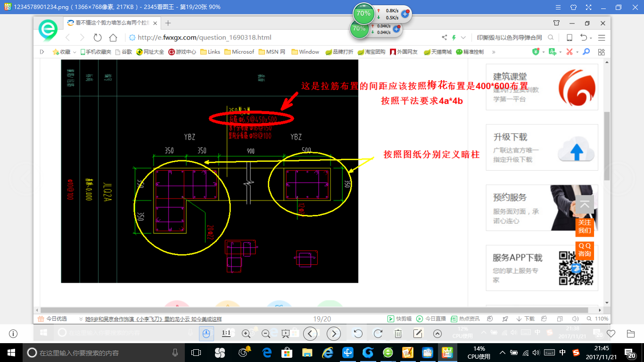Toggle viewer fullscreen arrows icon
The image size is (644, 362).
click(588, 7)
